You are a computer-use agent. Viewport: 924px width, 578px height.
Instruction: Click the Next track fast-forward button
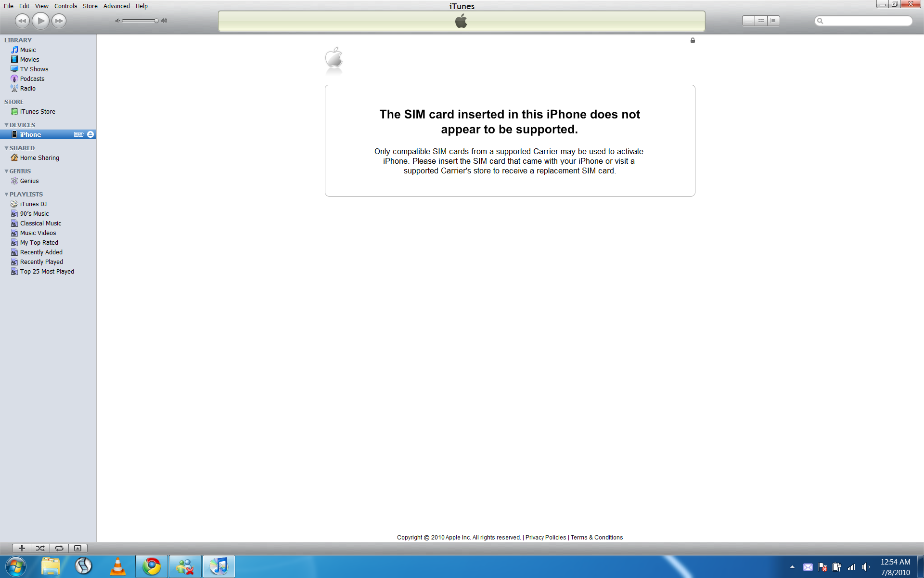pyautogui.click(x=59, y=21)
